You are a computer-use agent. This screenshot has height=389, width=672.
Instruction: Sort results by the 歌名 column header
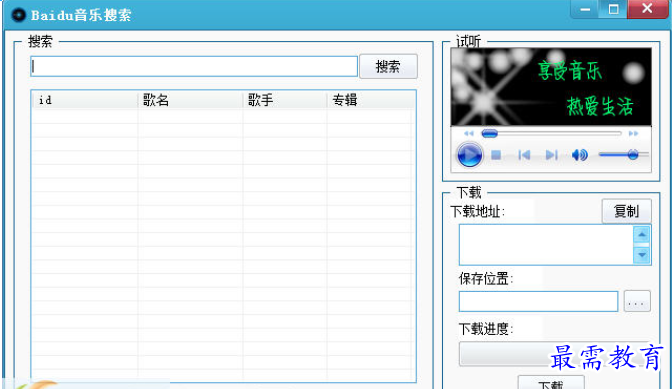coord(190,100)
